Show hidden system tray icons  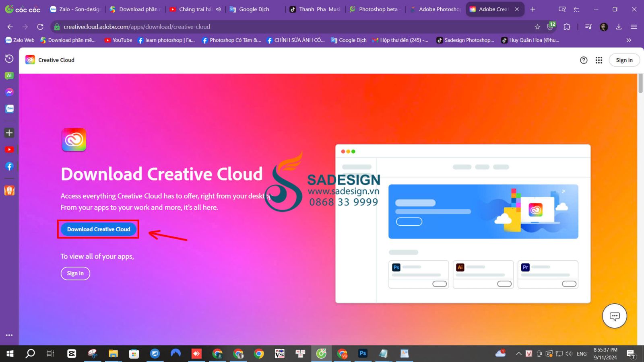[x=519, y=354]
